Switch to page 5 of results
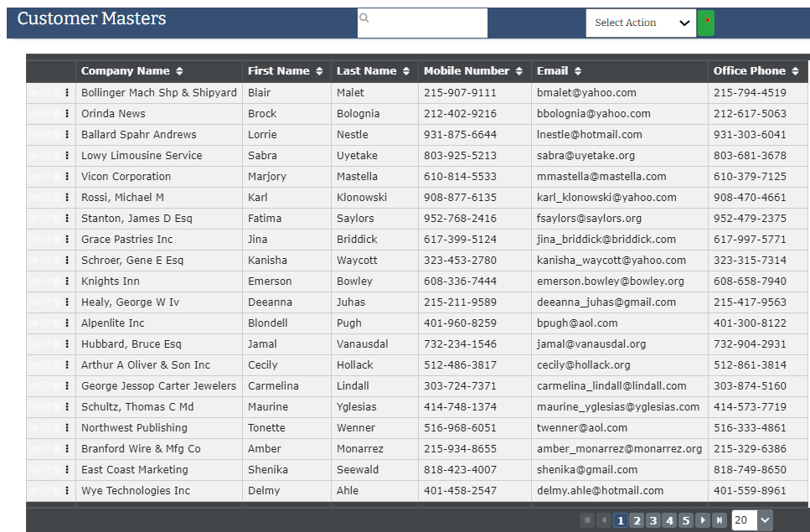Image resolution: width=810 pixels, height=532 pixels. [x=686, y=521]
